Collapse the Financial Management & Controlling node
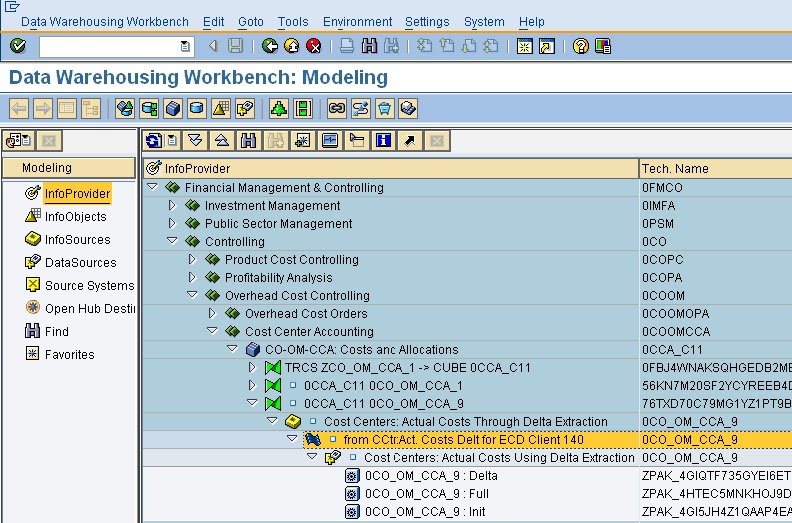Viewport: 792px width, 523px height. 152,187
